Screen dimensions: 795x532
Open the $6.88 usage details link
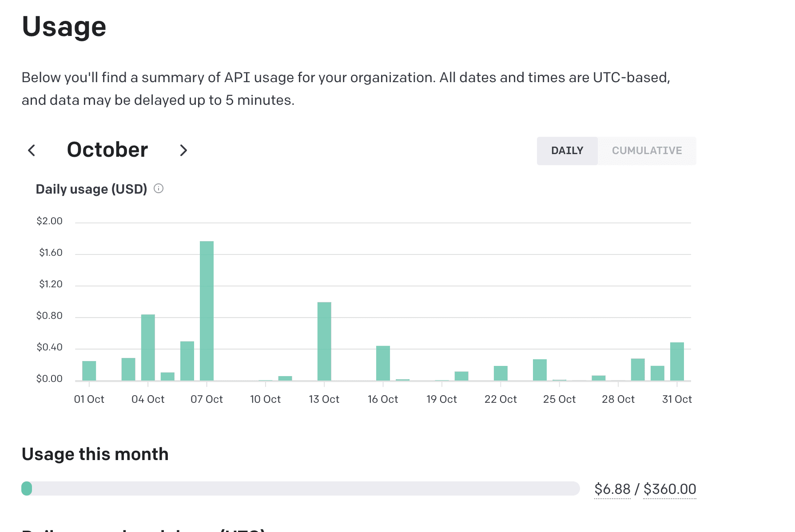tap(612, 488)
